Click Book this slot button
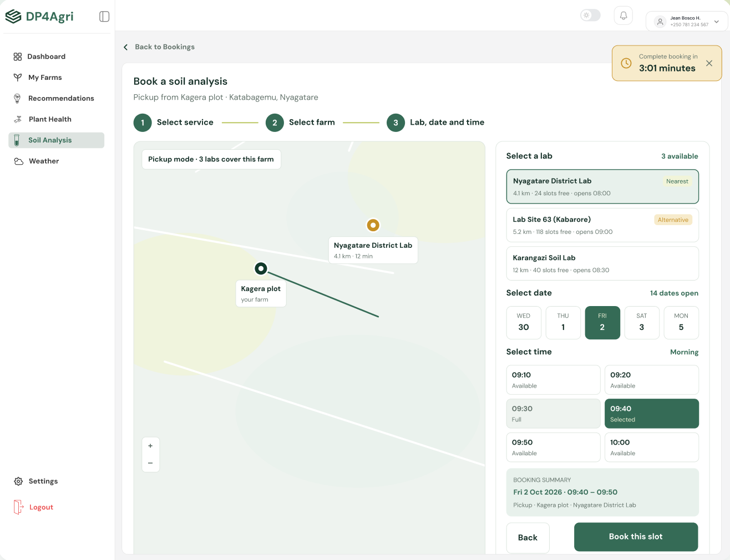 (636, 537)
